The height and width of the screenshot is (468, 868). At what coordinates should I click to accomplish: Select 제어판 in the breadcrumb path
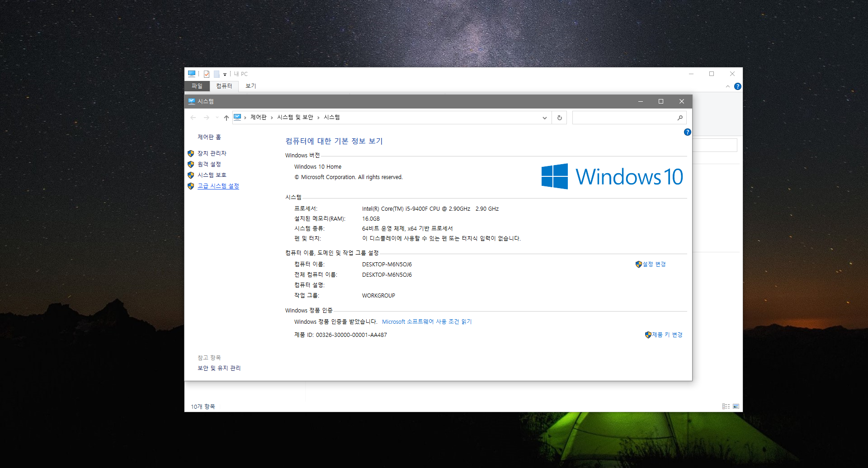click(x=259, y=117)
